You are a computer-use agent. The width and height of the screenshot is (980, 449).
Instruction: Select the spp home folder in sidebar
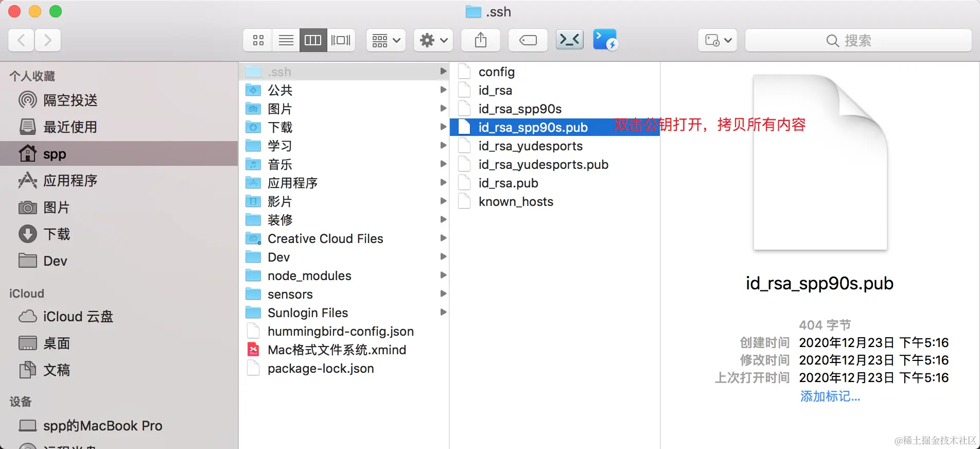119,153
